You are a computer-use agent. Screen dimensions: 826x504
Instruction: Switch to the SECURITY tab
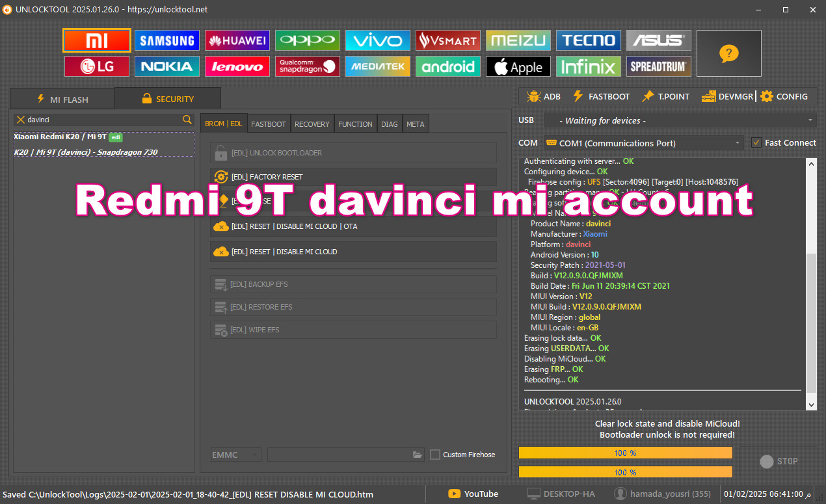pyautogui.click(x=168, y=99)
